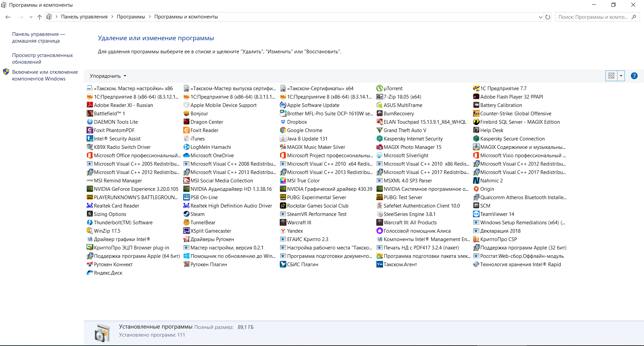The height and width of the screenshot is (346, 644).
Task: Select the Такском.Агент entry
Action: pyautogui.click(x=397, y=265)
